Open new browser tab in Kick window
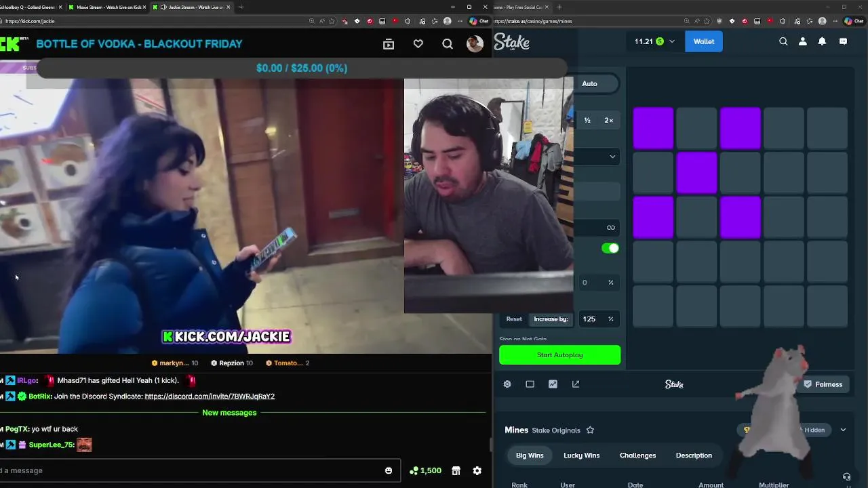This screenshot has width=868, height=488. click(x=241, y=7)
